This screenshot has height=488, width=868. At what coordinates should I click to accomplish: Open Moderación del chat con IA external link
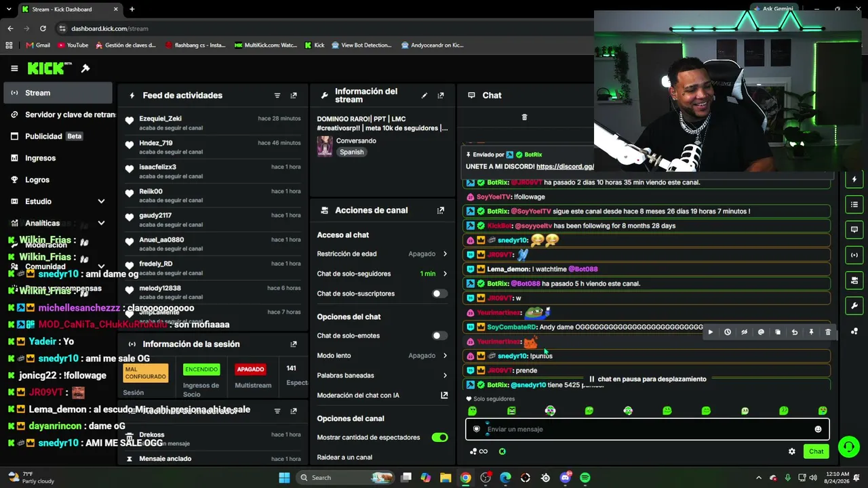click(x=444, y=395)
